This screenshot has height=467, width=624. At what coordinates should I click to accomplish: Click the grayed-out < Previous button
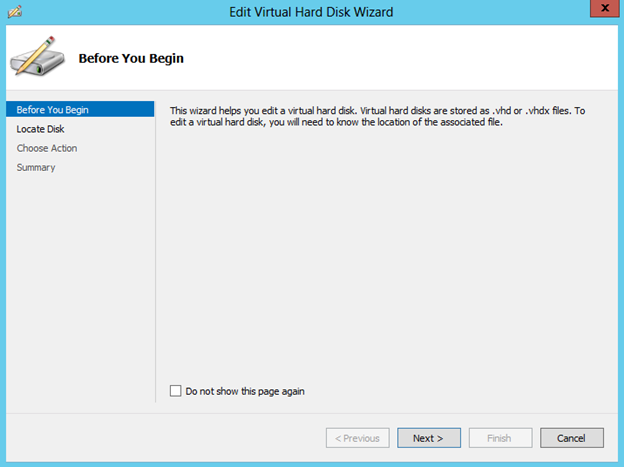pyautogui.click(x=357, y=438)
